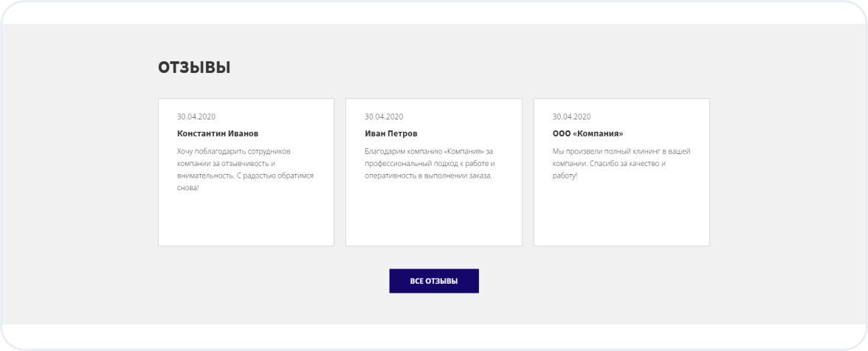Open Константин Иванов reviewer name

[218, 133]
